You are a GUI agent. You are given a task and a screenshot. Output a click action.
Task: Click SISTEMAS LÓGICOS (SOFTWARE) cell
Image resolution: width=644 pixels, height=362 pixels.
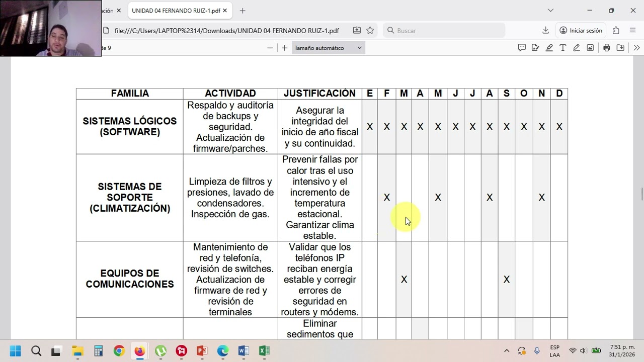click(x=130, y=127)
